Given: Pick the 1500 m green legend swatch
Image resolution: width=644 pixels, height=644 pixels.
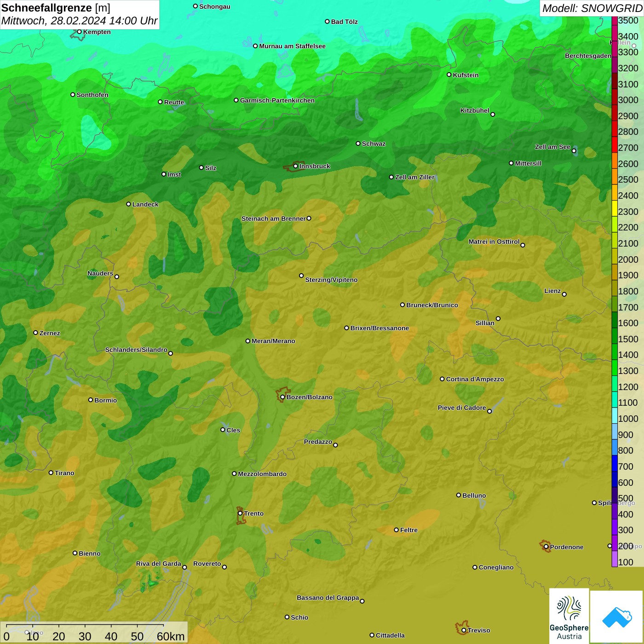Looking at the screenshot, I should 615,336.
